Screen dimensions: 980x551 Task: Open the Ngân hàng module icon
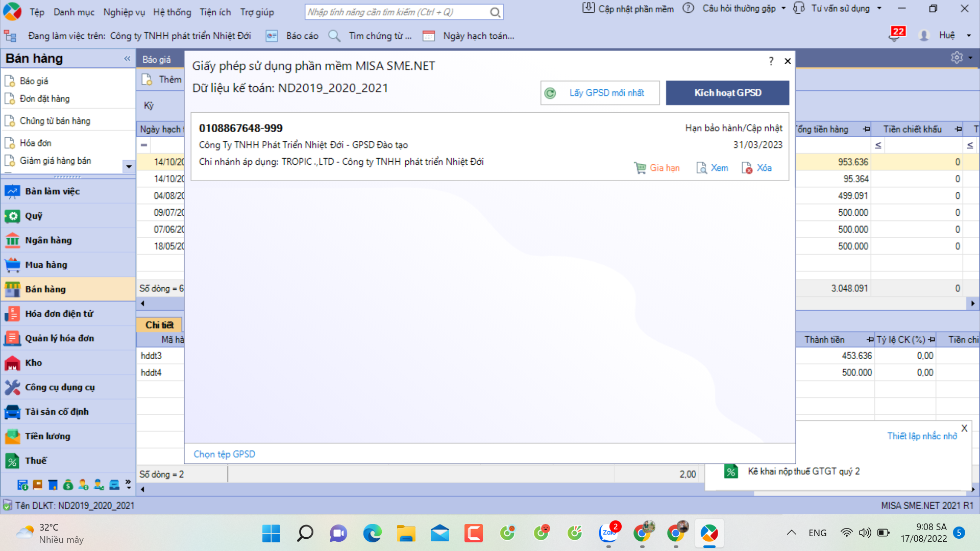click(x=12, y=240)
